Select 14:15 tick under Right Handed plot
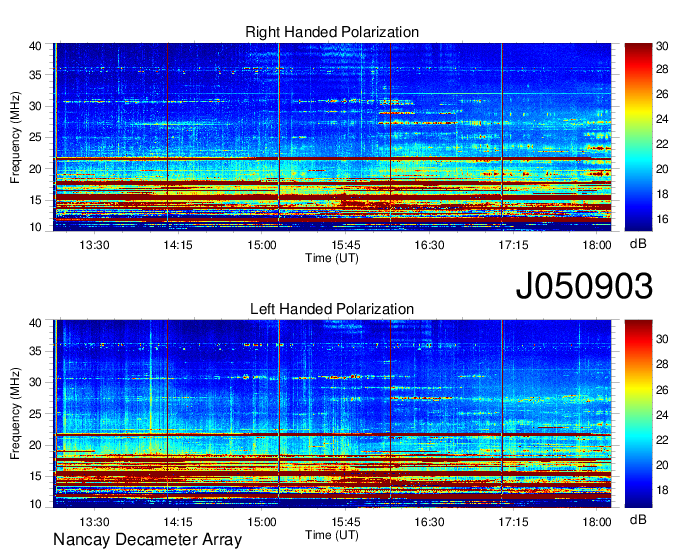680x552 pixels. click(x=178, y=245)
